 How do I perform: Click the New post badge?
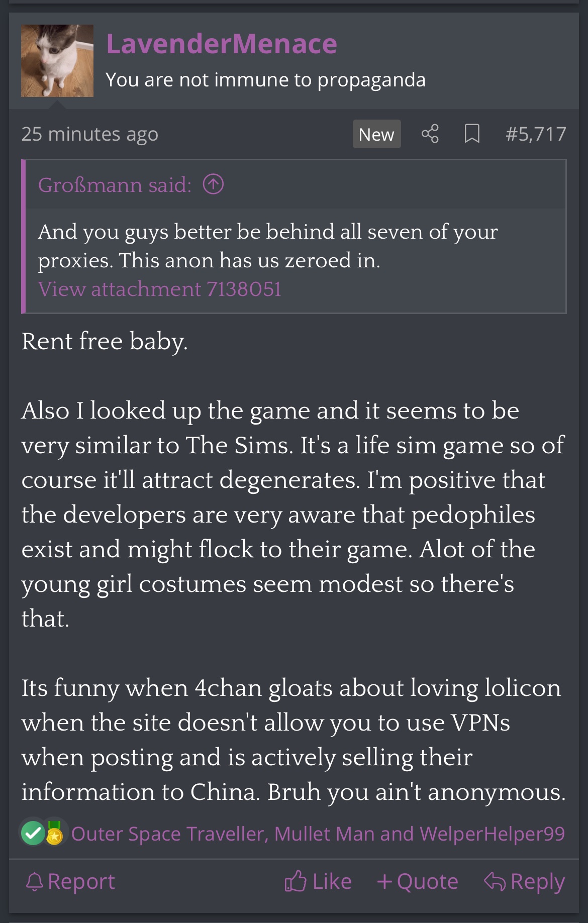(x=376, y=134)
